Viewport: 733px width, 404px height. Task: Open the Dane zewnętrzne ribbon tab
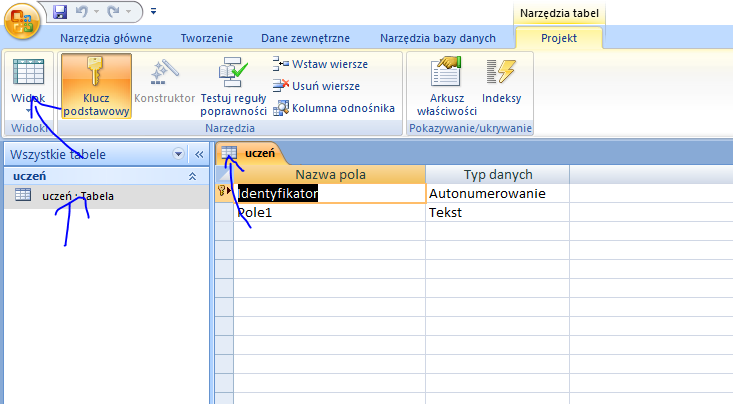tap(300, 38)
